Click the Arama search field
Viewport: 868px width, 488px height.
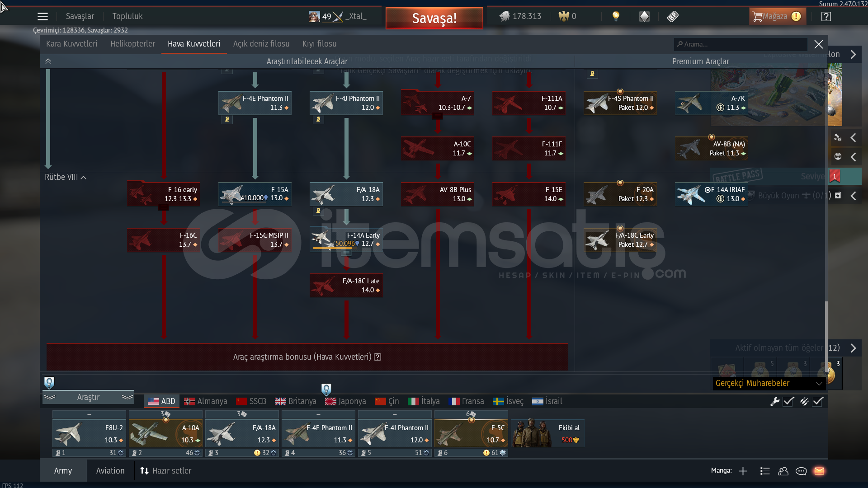coord(741,44)
